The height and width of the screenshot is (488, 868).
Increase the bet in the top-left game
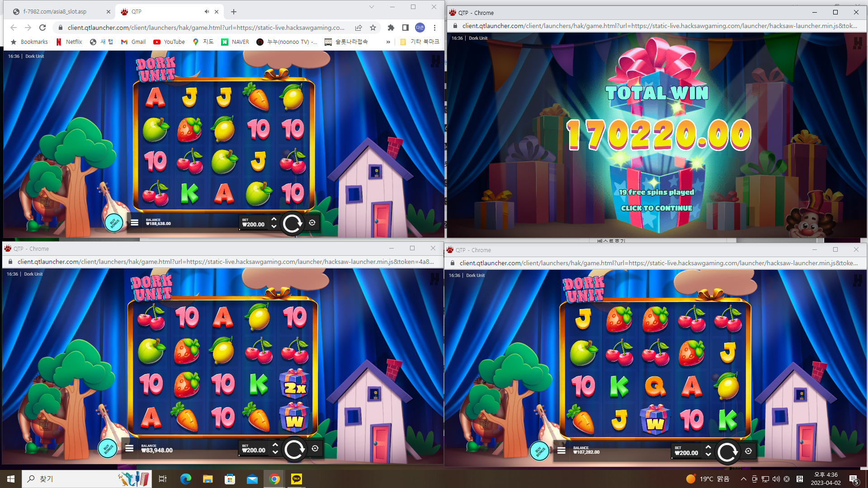274,219
